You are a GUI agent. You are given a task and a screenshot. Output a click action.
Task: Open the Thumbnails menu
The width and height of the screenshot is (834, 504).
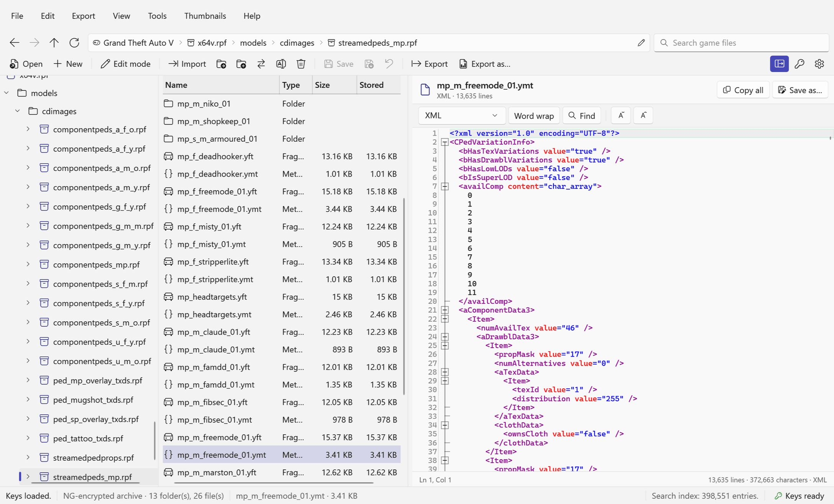[x=205, y=16]
